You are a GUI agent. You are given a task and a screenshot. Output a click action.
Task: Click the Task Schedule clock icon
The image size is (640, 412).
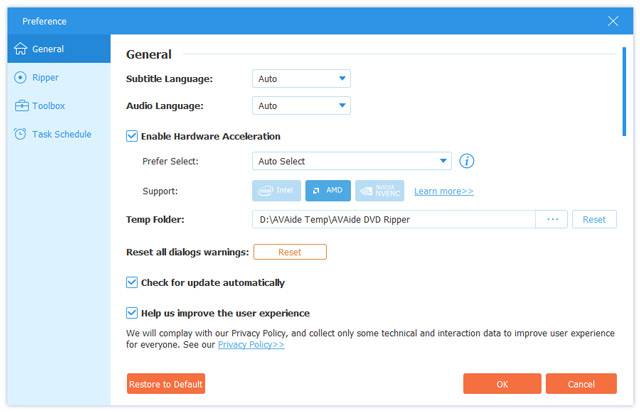click(x=21, y=134)
